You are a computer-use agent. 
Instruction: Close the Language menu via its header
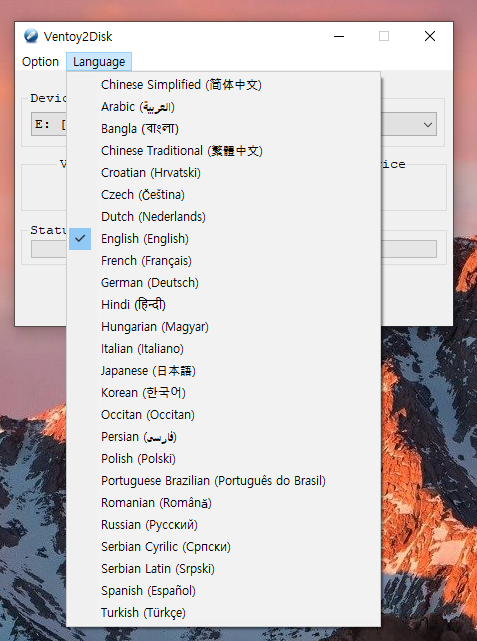click(99, 62)
